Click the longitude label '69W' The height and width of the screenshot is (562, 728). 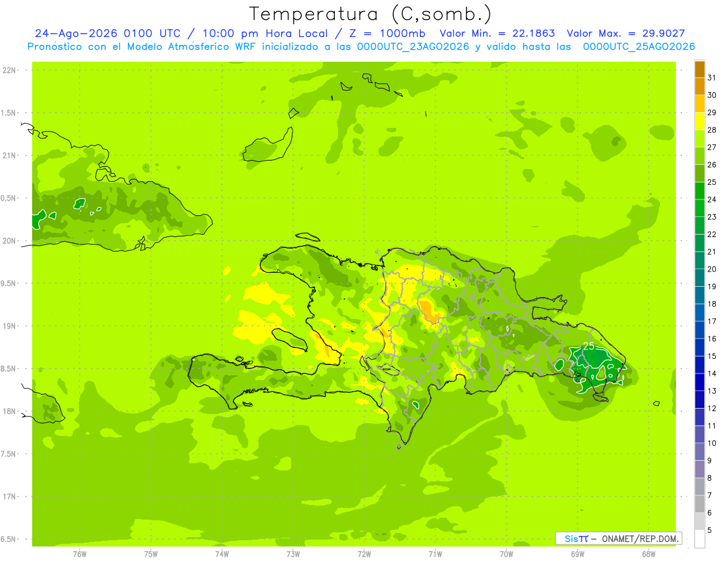click(578, 554)
